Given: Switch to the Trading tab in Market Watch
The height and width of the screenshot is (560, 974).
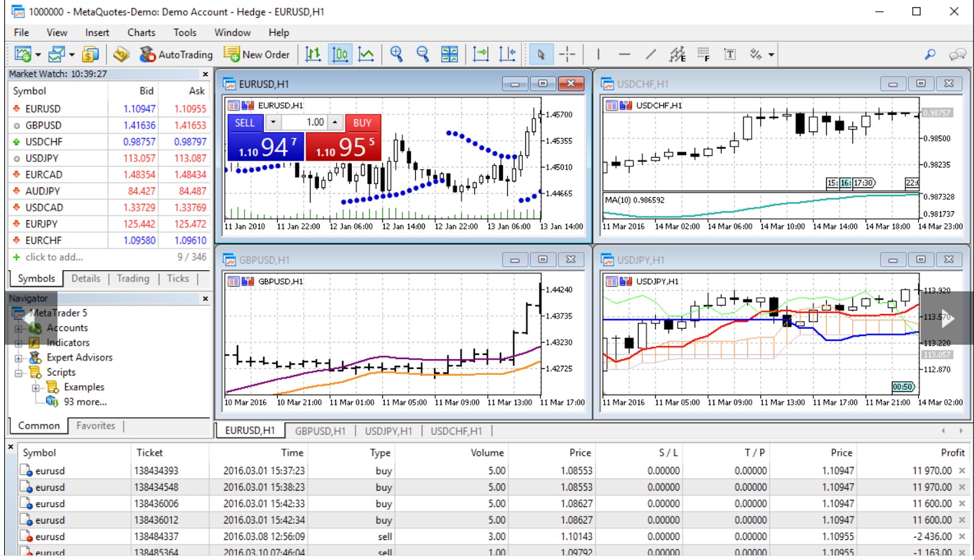Looking at the screenshot, I should tap(133, 279).
